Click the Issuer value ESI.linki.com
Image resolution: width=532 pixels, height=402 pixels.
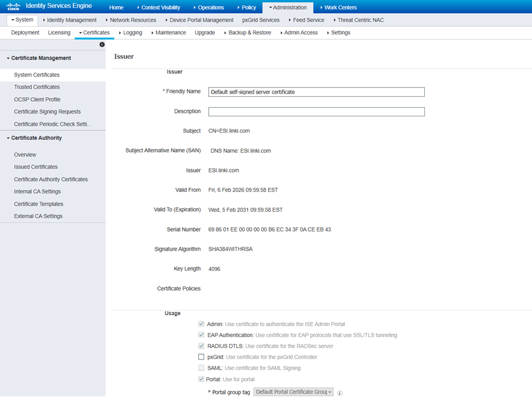223,170
